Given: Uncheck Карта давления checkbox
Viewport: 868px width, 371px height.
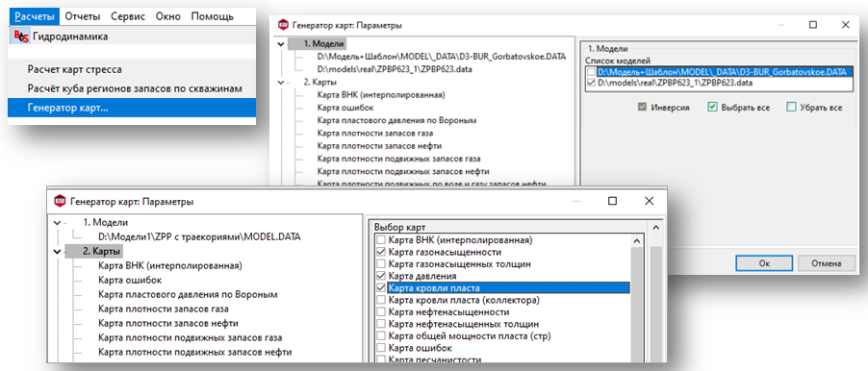Looking at the screenshot, I should pyautogui.click(x=380, y=276).
